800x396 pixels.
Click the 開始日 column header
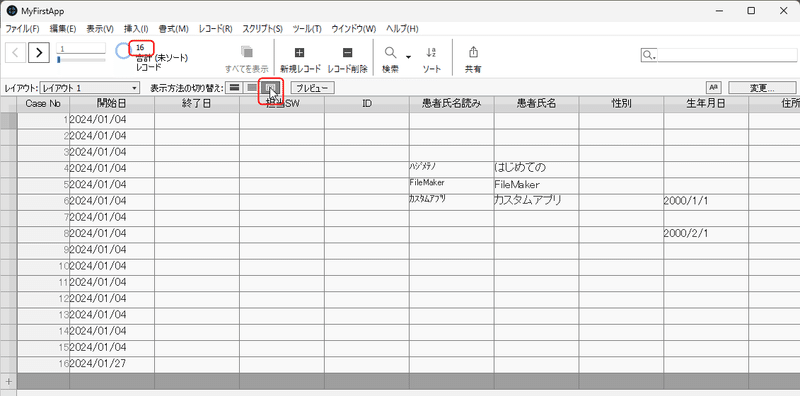pyautogui.click(x=112, y=104)
